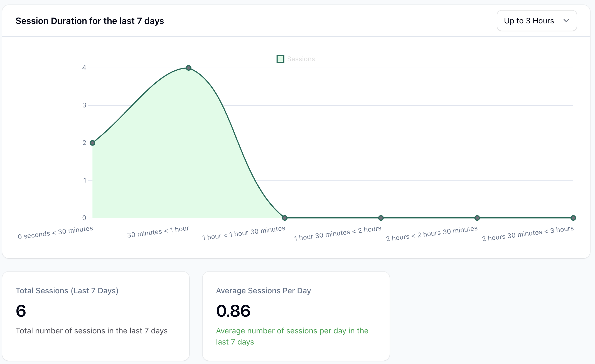Click data point at 1 hour < 1 hour 30 minutes
This screenshot has width=595, height=364.
285,218
